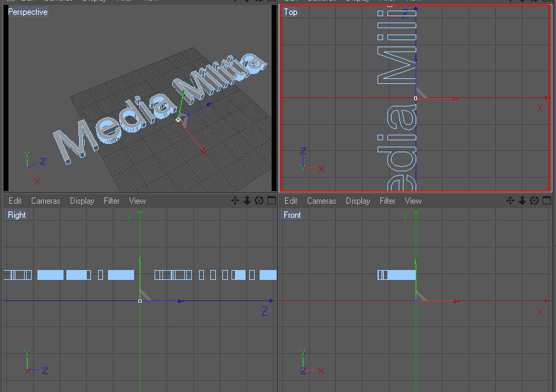
Task: Open the Display menu of the Front viewport
Action: tap(358, 201)
